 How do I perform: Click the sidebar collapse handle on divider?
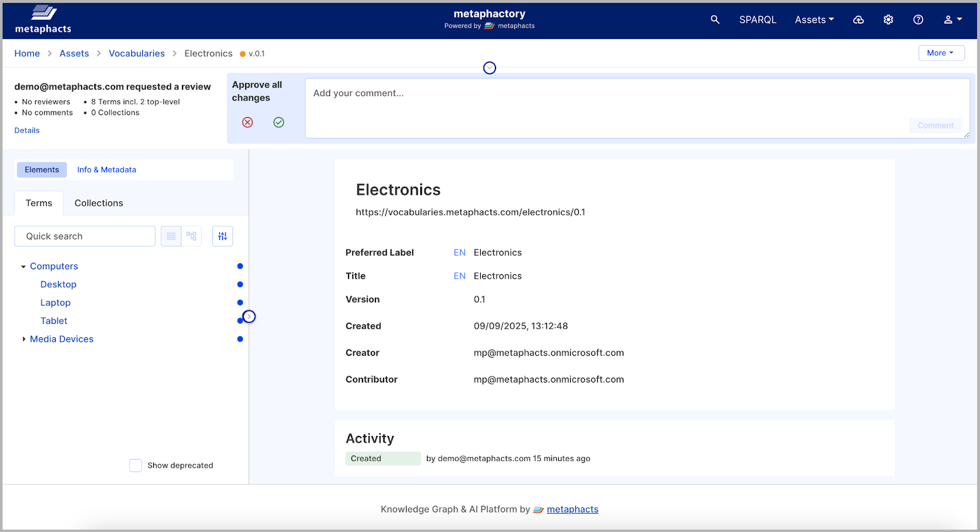pos(249,317)
